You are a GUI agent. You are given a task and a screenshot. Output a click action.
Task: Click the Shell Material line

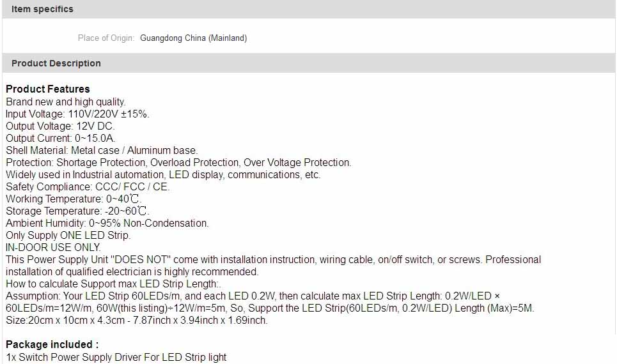[102, 150]
